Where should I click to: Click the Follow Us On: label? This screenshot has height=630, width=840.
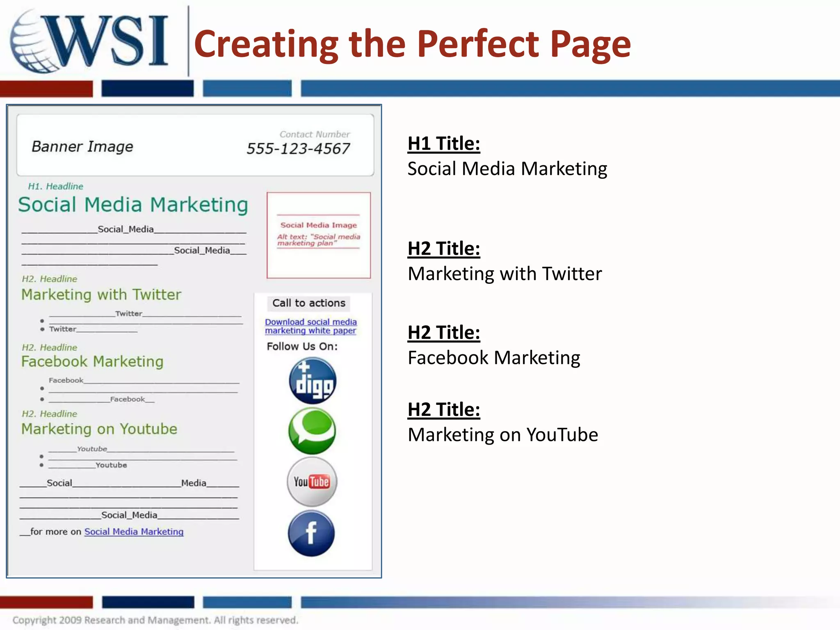click(x=302, y=347)
